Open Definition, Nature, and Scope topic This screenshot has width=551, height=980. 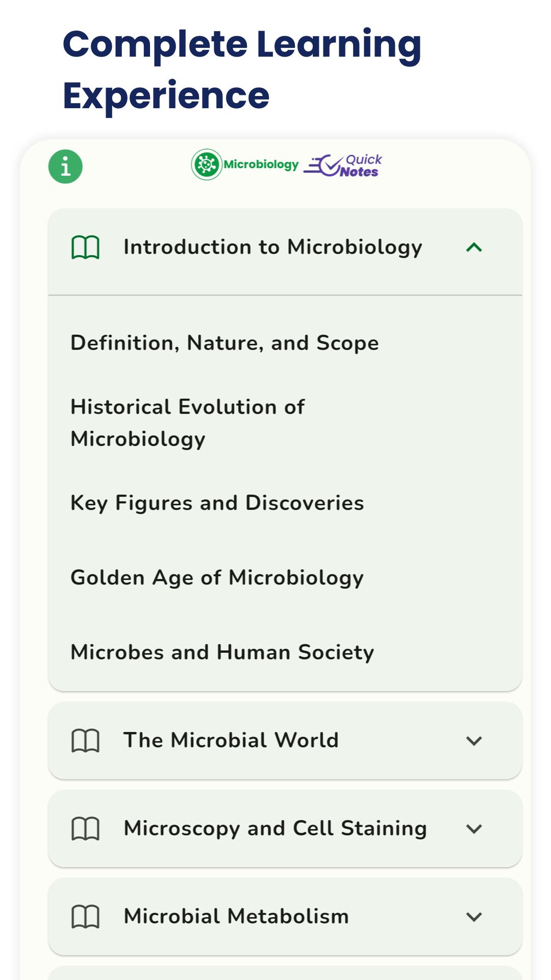tap(224, 343)
